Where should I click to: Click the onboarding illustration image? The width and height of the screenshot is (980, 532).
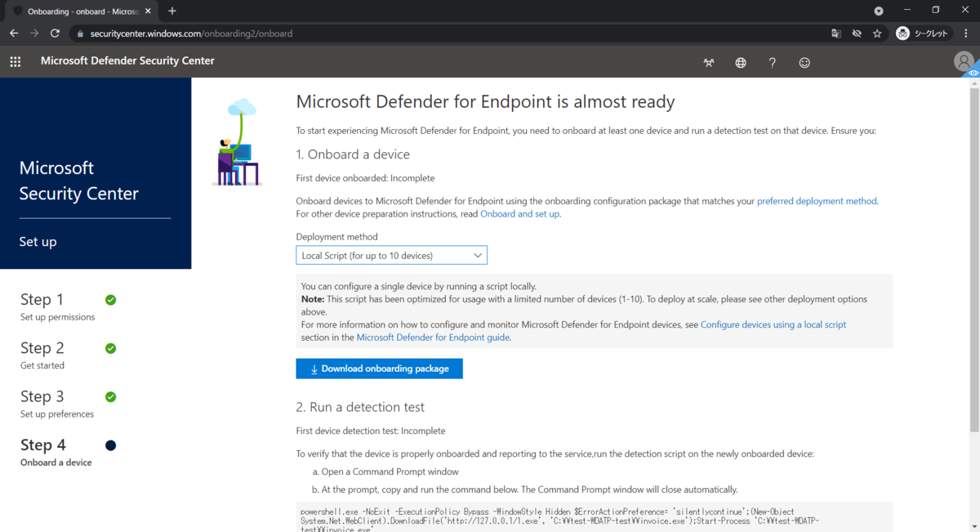point(237,141)
